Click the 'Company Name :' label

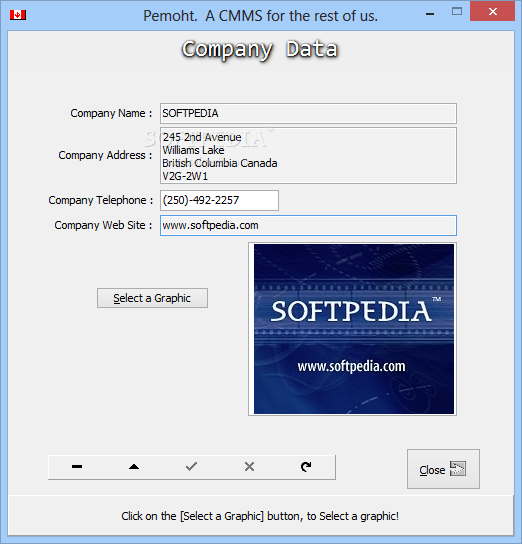(111, 113)
